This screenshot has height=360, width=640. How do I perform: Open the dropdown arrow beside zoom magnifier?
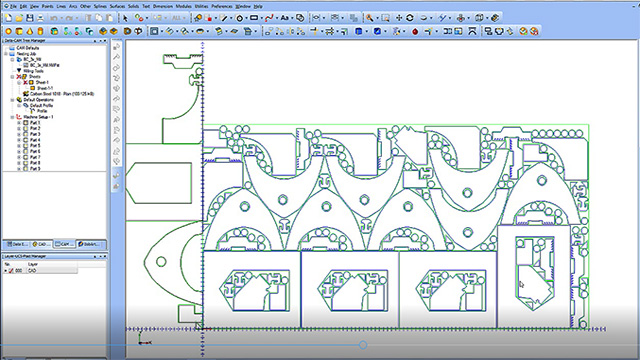[x=377, y=18]
